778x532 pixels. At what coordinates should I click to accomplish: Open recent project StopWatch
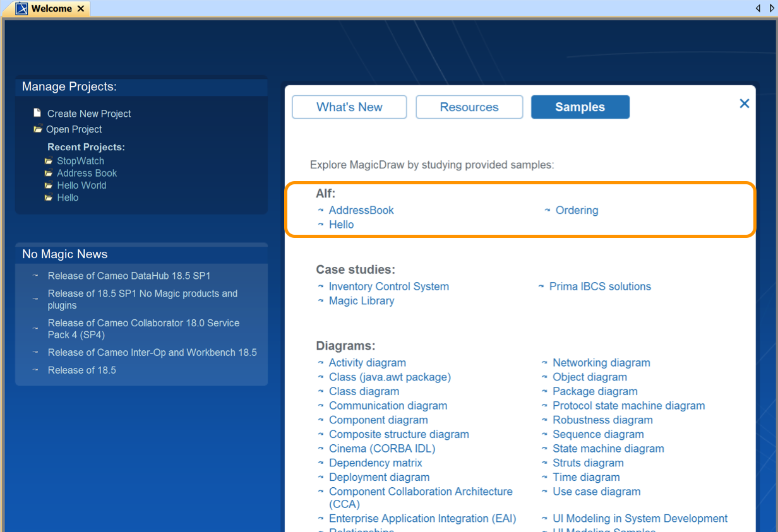(80, 161)
